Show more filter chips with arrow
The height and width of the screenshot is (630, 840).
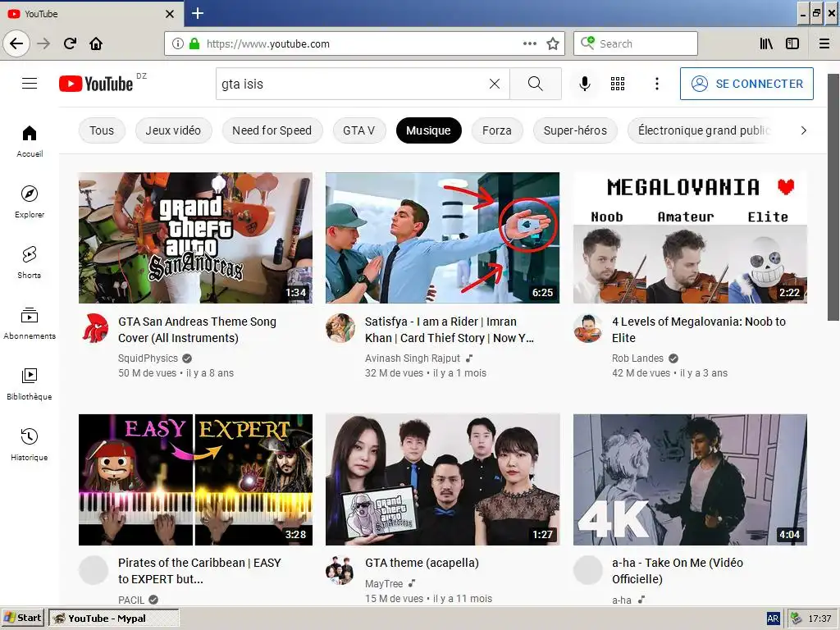[x=803, y=130]
